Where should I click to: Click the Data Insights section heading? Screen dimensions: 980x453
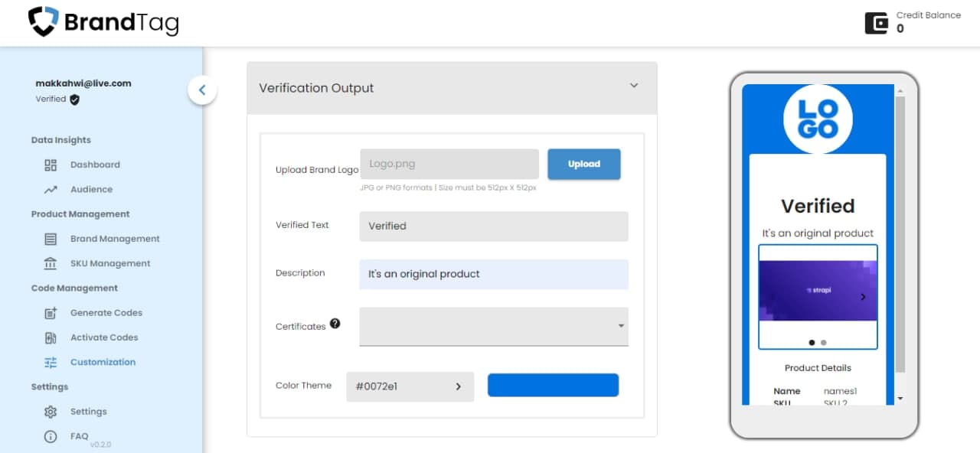point(61,140)
